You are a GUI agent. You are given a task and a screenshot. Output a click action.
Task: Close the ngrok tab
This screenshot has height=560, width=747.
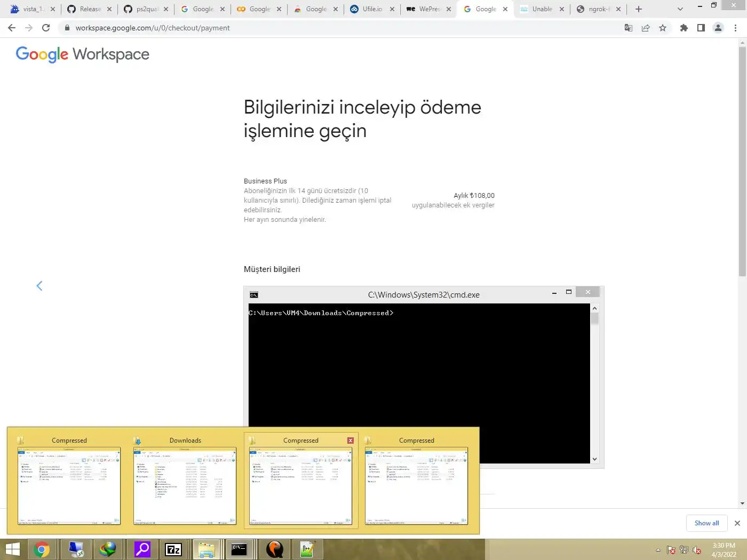pos(618,9)
